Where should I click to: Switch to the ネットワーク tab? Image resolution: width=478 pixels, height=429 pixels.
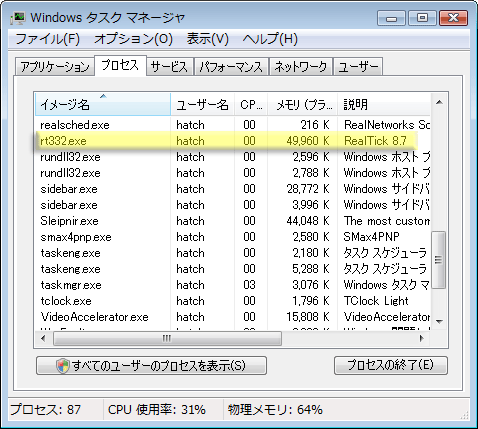click(x=301, y=67)
